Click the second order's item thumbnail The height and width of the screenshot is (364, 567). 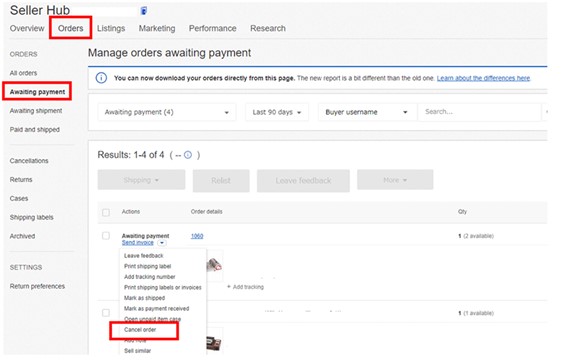pos(214,342)
